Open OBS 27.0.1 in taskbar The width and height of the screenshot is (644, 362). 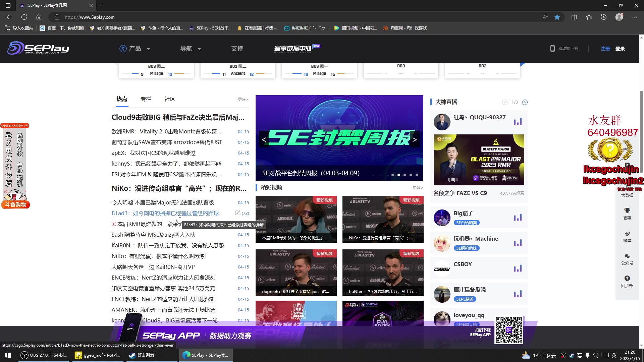[44, 355]
